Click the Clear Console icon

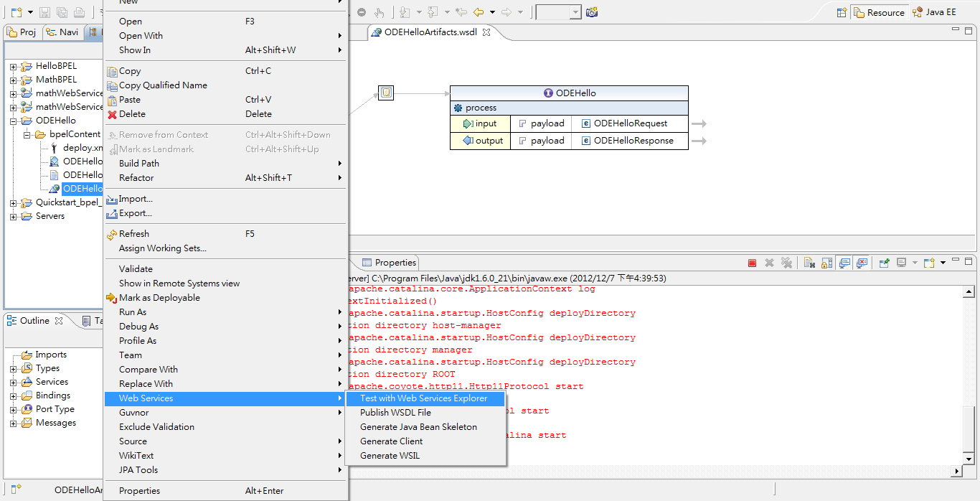809,263
